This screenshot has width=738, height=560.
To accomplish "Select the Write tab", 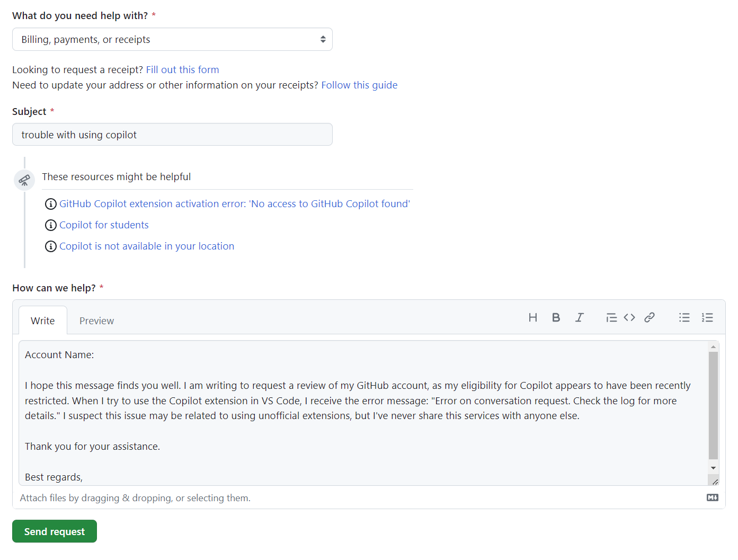I will [42, 320].
